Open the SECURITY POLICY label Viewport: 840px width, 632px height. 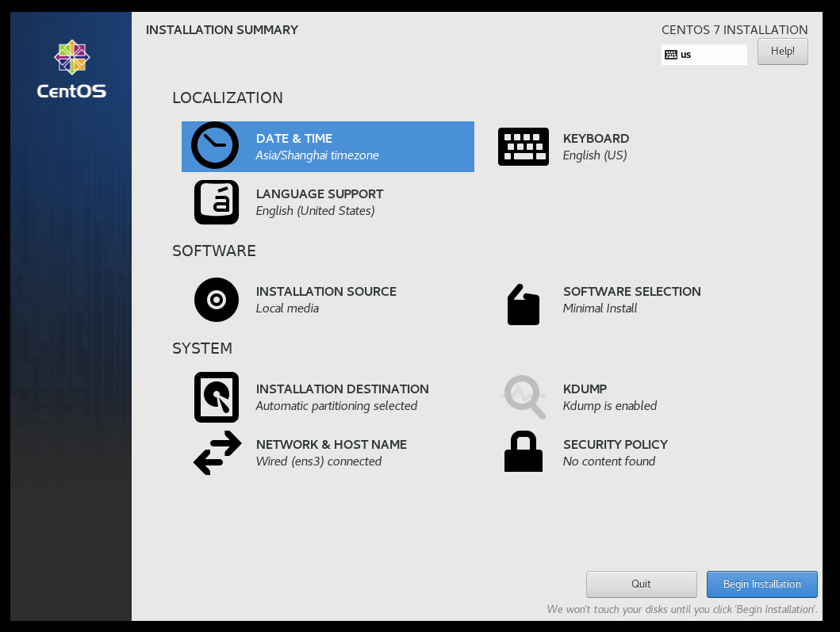615,445
